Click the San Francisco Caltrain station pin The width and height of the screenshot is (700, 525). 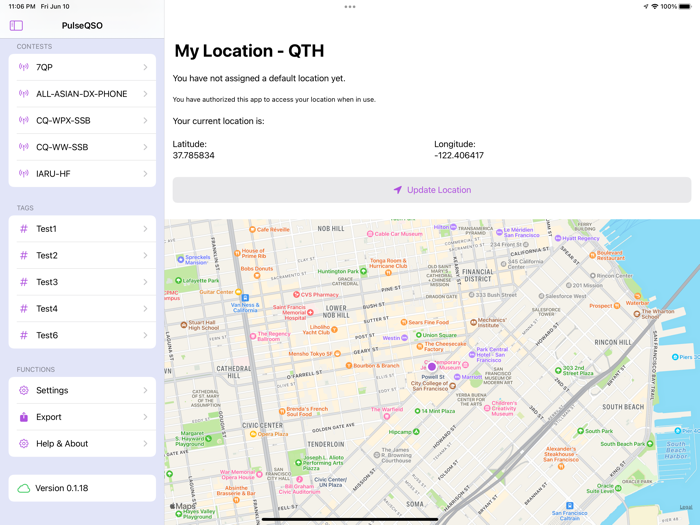569,505
